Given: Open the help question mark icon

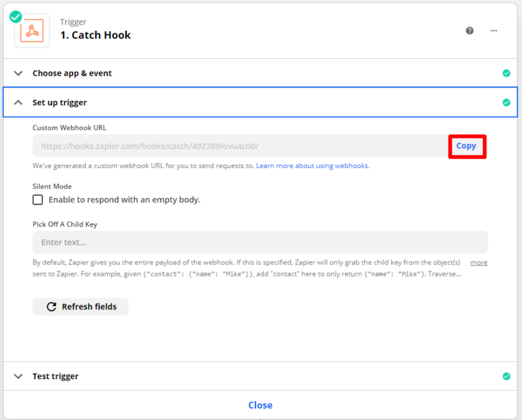Looking at the screenshot, I should coord(470,31).
